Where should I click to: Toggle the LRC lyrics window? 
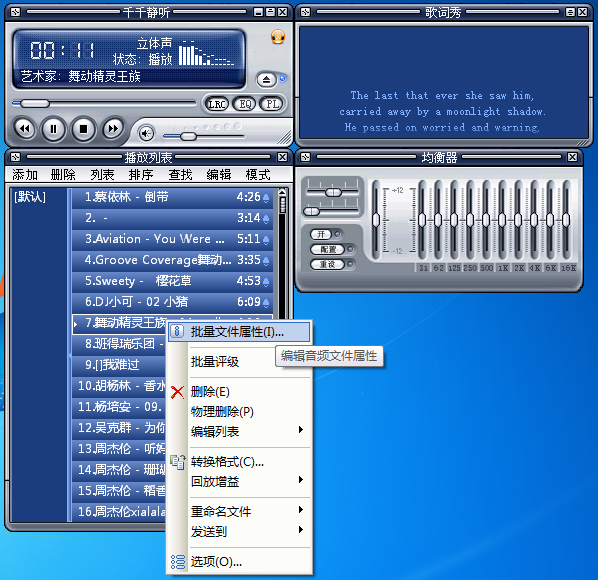point(217,104)
